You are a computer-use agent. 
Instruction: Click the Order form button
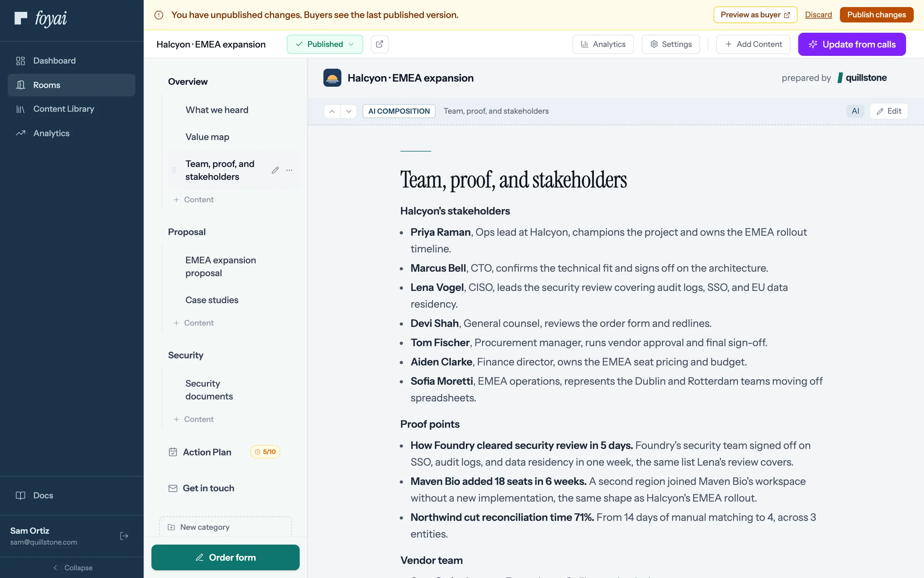click(x=226, y=557)
